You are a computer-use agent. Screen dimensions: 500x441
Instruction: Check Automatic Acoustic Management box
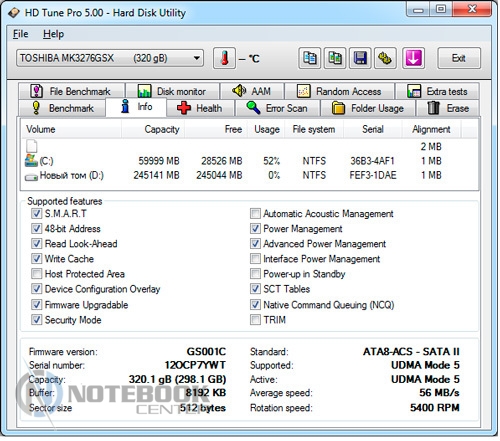pos(255,213)
